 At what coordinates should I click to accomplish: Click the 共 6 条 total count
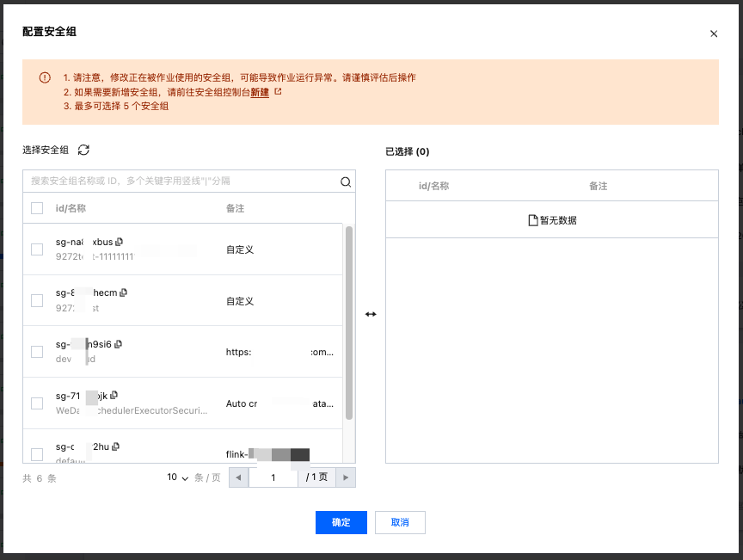(x=40, y=478)
